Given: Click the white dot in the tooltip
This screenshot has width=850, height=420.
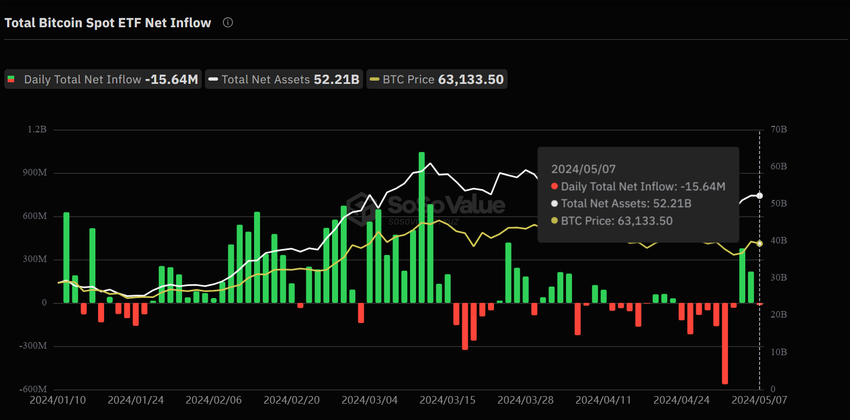Looking at the screenshot, I should [x=554, y=203].
